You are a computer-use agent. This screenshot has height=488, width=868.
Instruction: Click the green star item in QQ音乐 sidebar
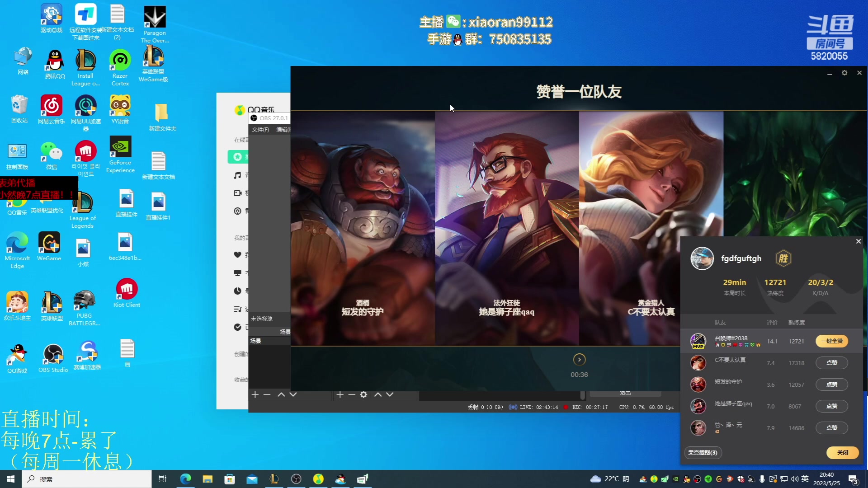(x=237, y=156)
